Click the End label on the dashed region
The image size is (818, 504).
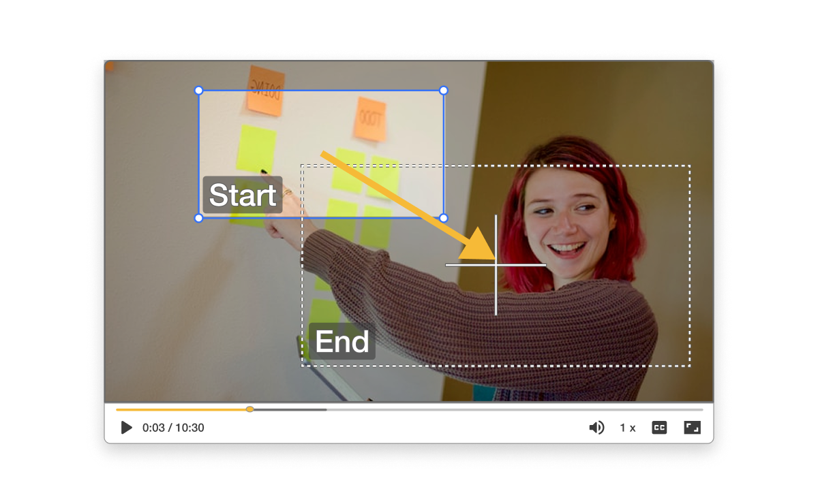(x=343, y=342)
